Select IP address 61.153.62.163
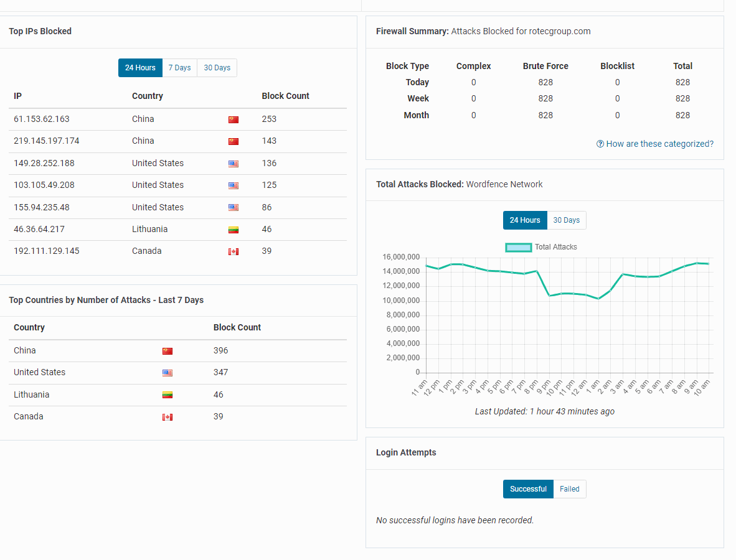The height and width of the screenshot is (560, 736). click(x=41, y=119)
